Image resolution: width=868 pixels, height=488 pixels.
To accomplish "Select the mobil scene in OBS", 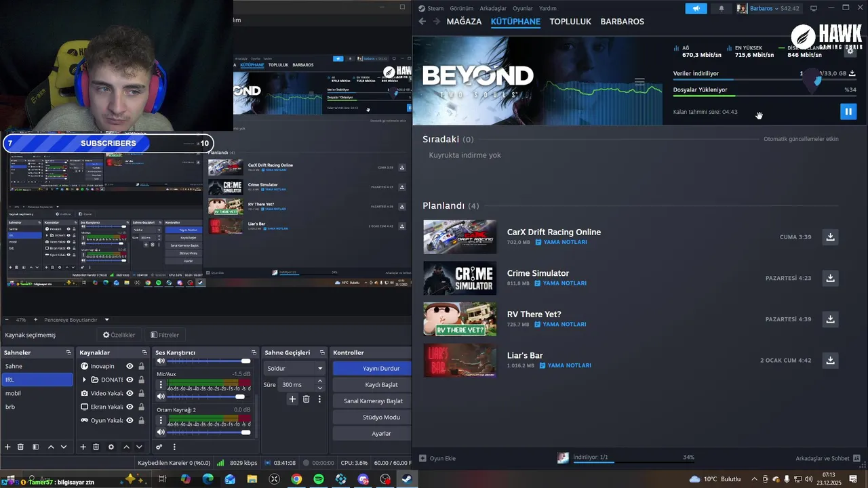I will click(37, 393).
